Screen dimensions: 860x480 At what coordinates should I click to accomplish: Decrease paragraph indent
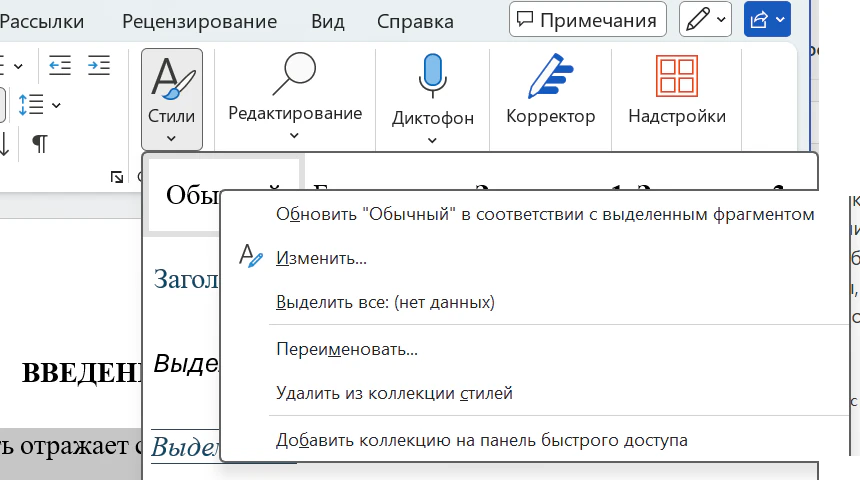tap(60, 66)
